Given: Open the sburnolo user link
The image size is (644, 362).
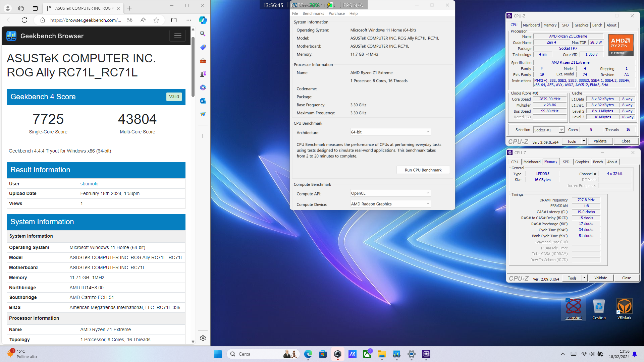Looking at the screenshot, I should 89,184.
